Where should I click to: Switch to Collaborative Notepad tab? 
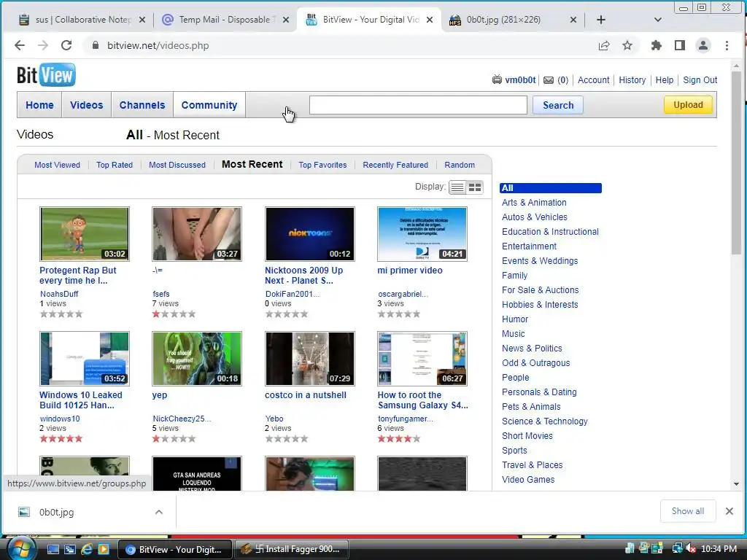click(x=82, y=20)
